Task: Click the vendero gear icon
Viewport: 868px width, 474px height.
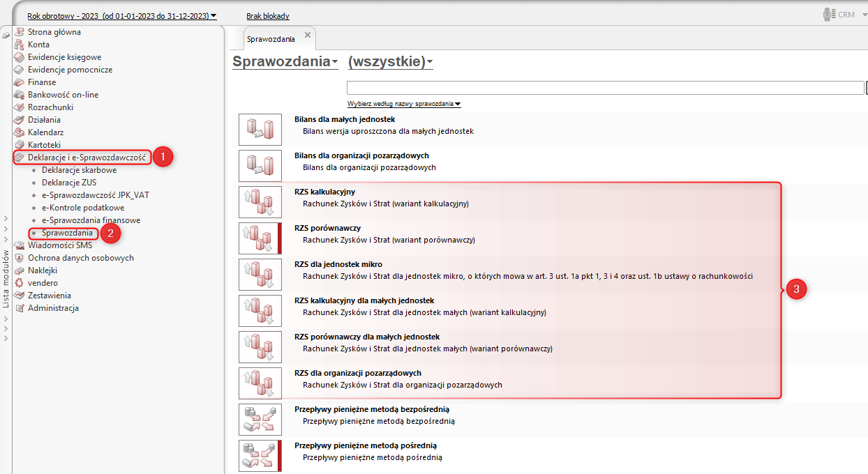Action: [20, 283]
